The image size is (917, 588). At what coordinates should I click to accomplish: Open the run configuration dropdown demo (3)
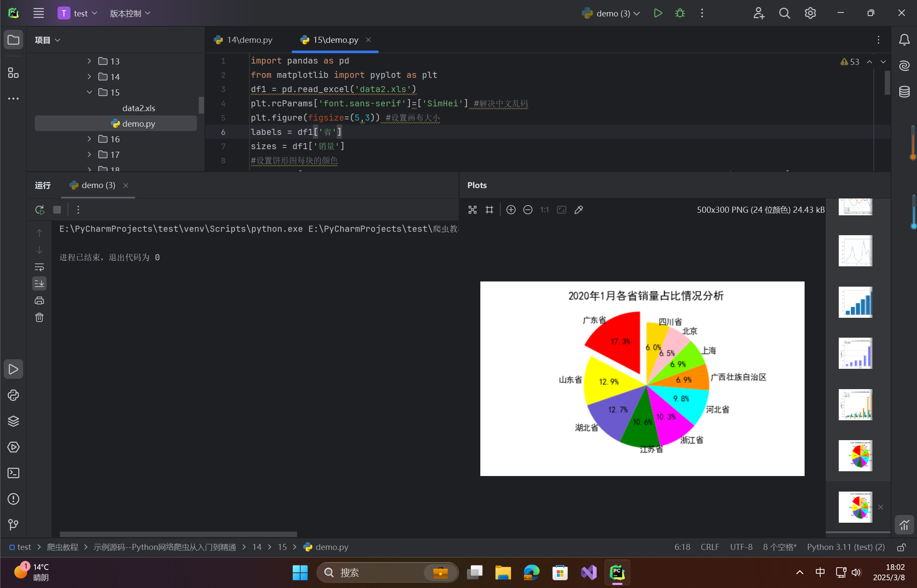coord(610,13)
